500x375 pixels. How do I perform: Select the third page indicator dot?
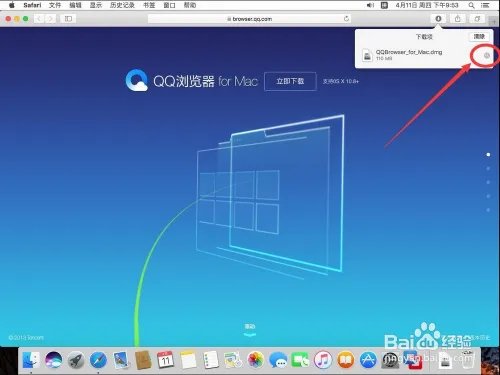[x=488, y=182]
